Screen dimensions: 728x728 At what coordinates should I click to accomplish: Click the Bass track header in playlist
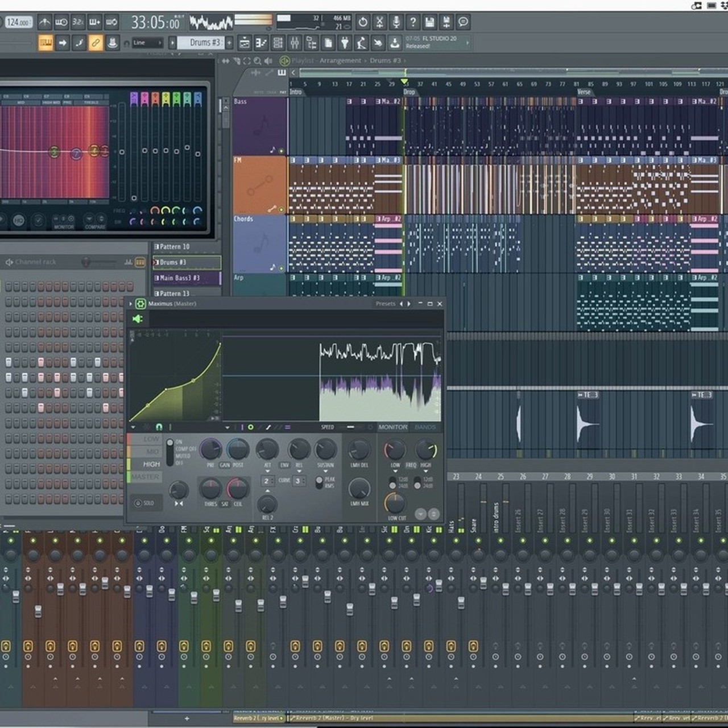point(259,126)
